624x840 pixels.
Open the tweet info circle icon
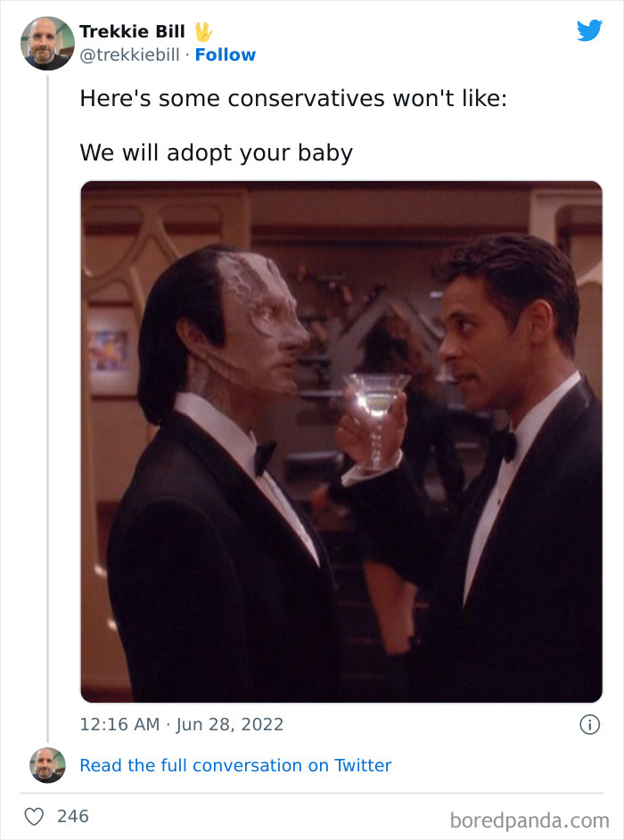pyautogui.click(x=590, y=724)
